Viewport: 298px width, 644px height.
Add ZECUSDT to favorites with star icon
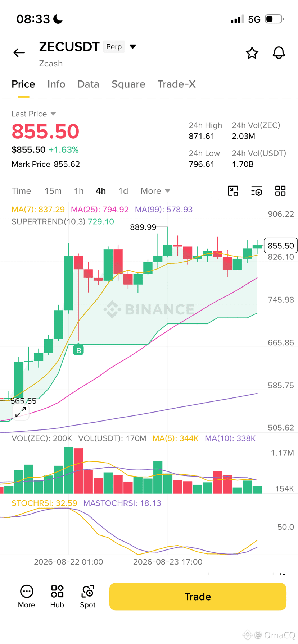pos(252,53)
